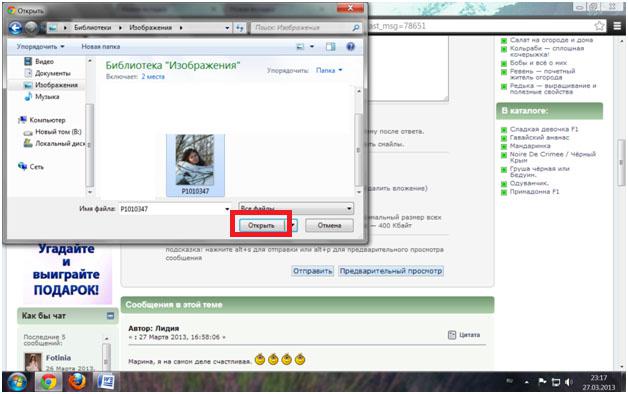Open file type 'Все файлы' dropdown
Viewport: 628px width, 394px height.
coord(296,209)
